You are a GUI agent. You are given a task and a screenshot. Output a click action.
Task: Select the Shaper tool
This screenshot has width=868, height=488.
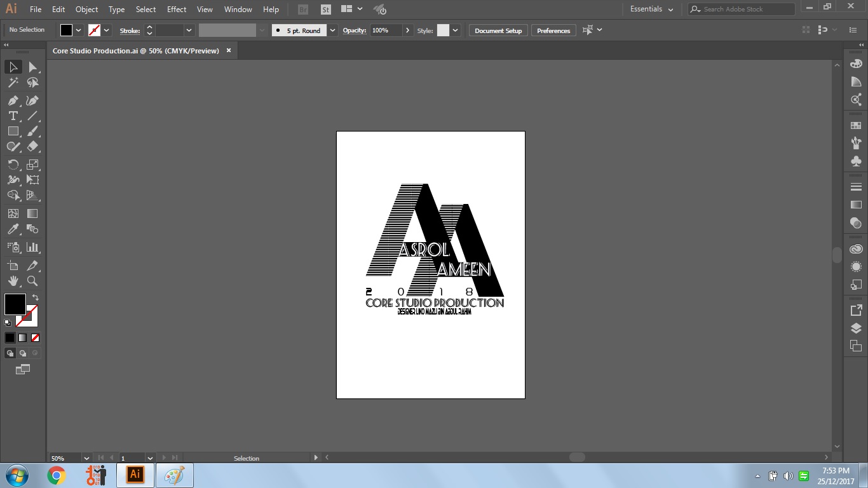13,146
